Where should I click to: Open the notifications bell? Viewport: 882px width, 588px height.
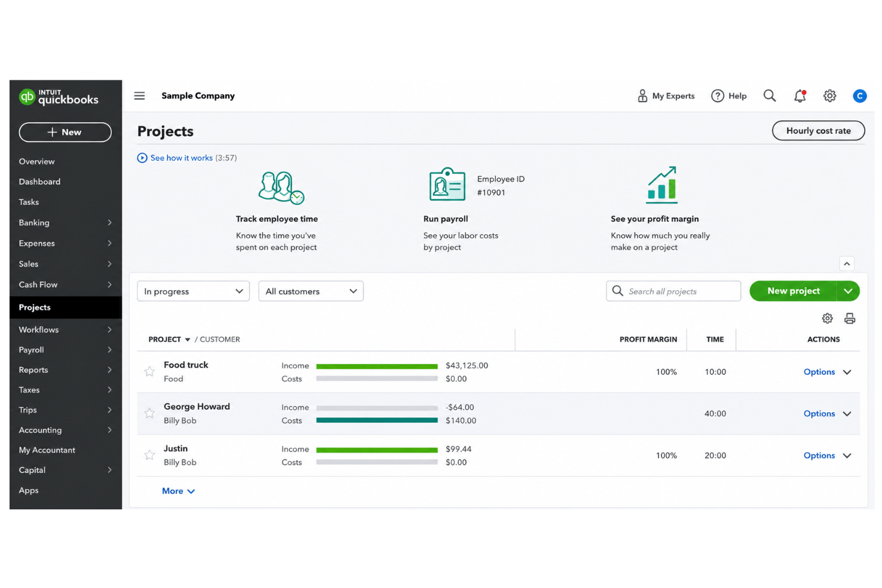click(x=800, y=96)
